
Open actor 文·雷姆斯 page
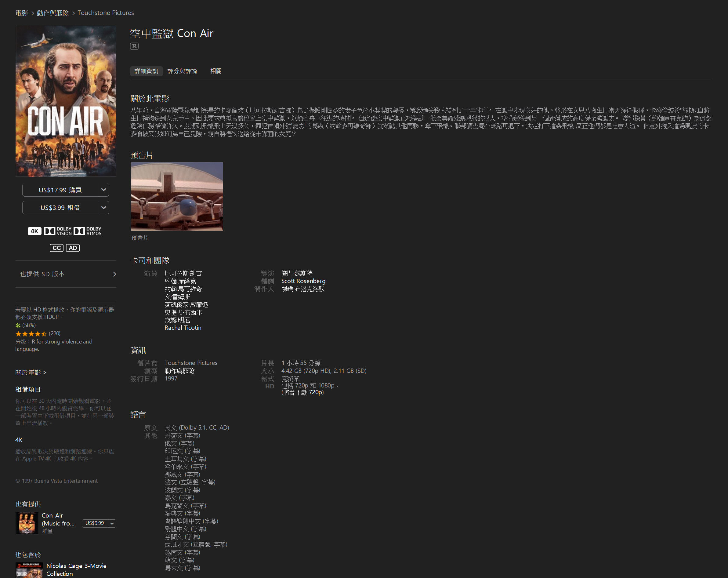(x=177, y=297)
